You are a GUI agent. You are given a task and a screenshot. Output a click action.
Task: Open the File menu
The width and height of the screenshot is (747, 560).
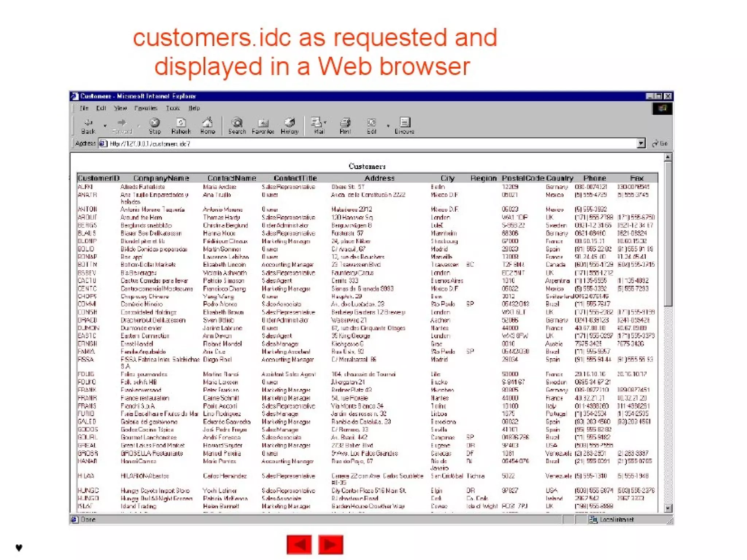(x=84, y=108)
